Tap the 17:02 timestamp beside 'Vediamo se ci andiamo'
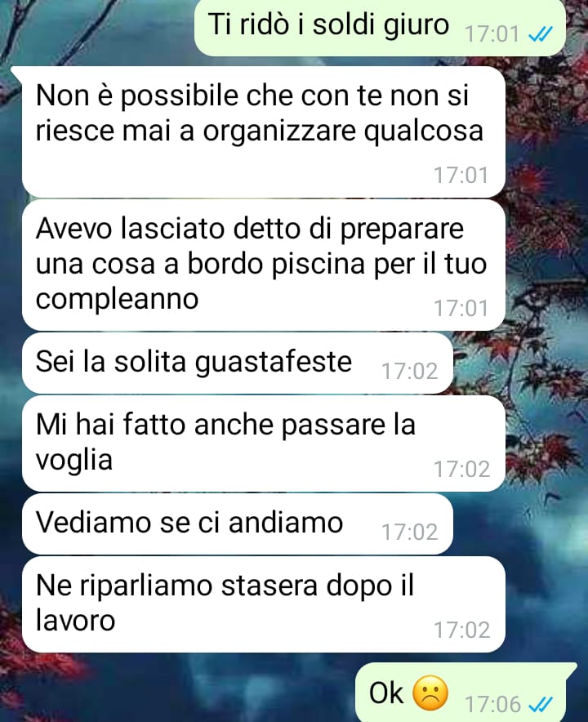 click(x=409, y=533)
